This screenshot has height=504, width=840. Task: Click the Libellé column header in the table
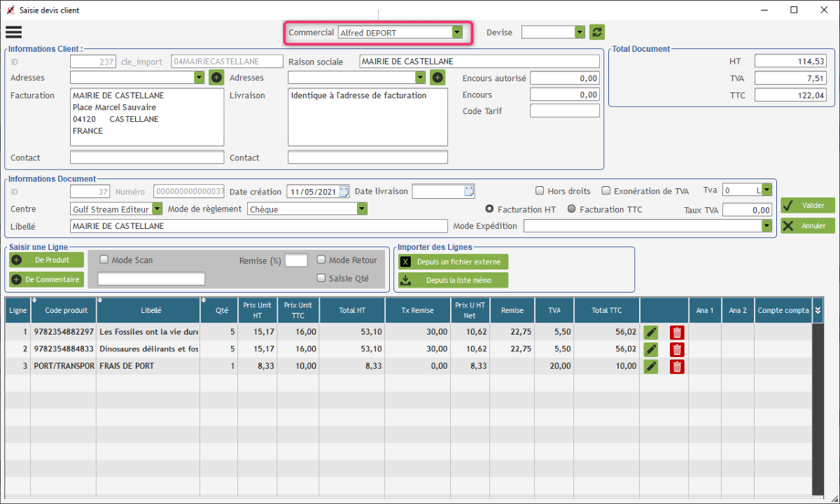click(x=150, y=310)
